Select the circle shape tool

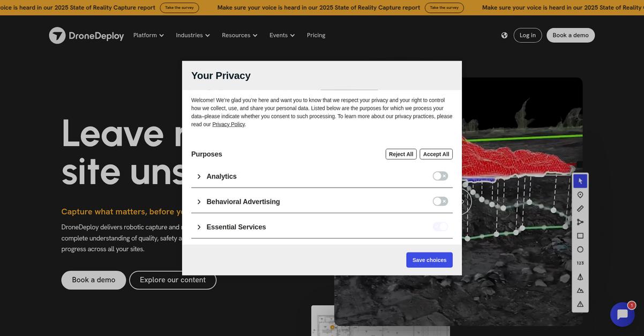580,249
